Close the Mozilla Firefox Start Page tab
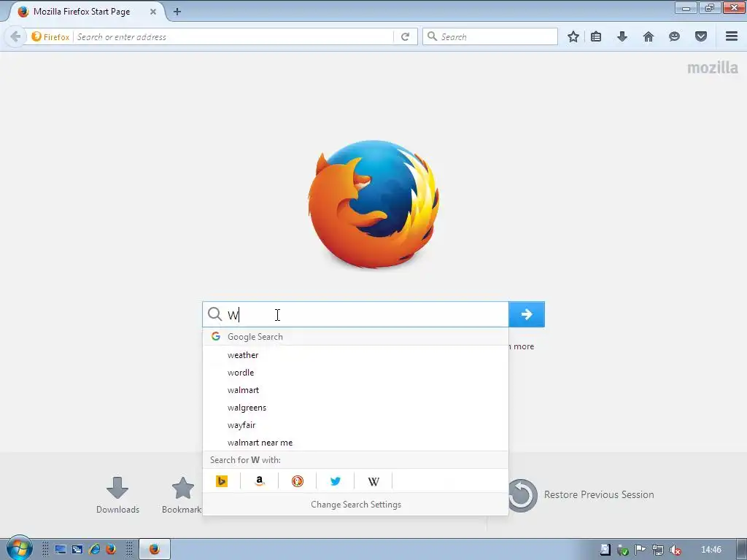The image size is (747, 560). coord(153,12)
